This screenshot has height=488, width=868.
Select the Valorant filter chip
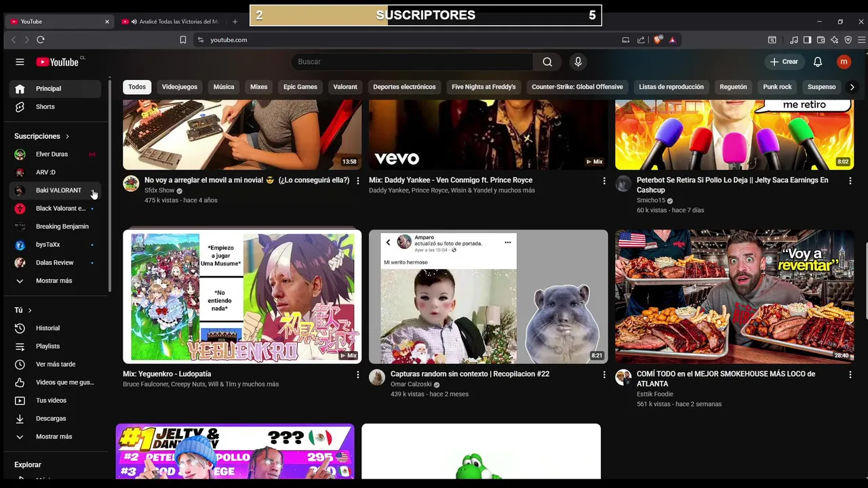(345, 87)
